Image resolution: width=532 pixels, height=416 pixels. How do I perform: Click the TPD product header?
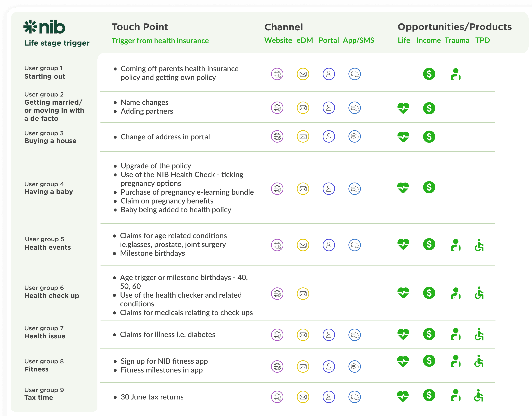[483, 40]
